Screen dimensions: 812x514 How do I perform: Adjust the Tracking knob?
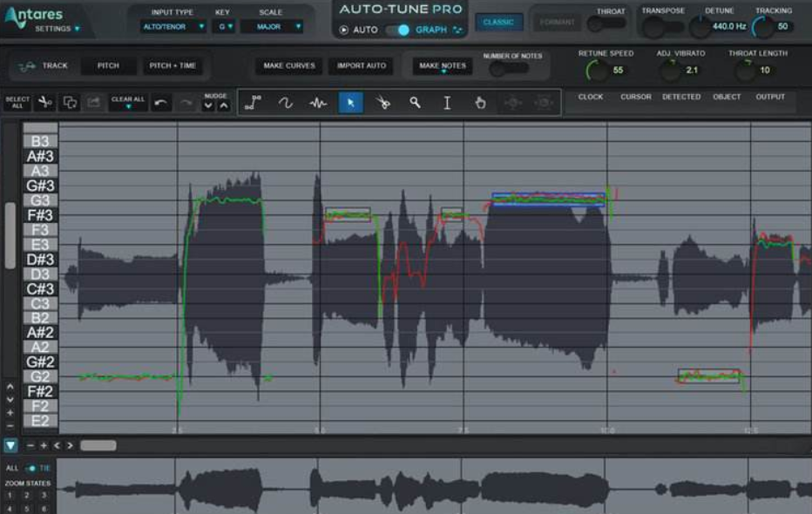coord(763,26)
